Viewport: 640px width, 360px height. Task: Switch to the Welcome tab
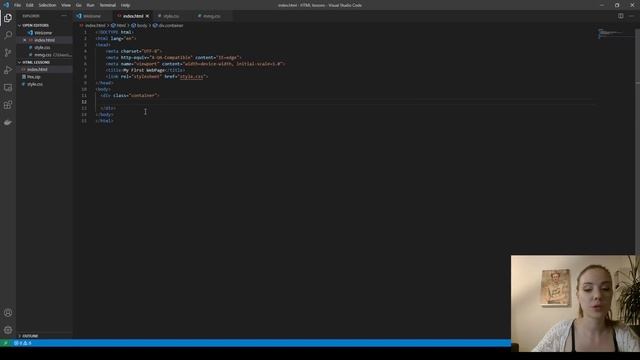point(92,16)
